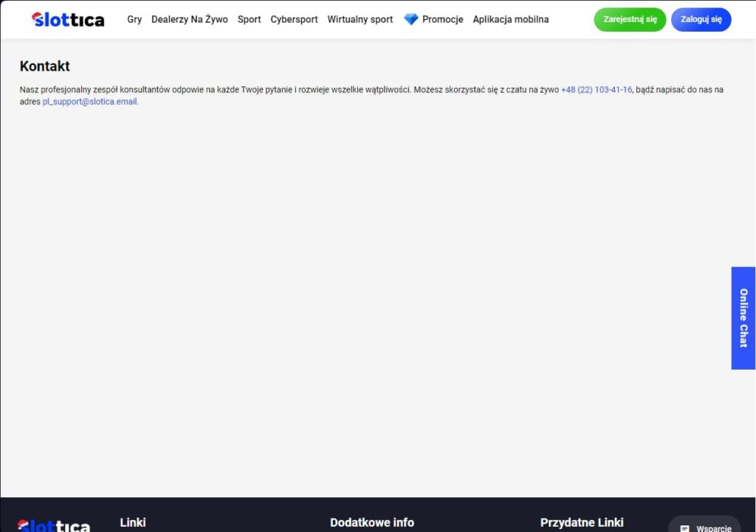Click the pl_support@slotica.email address link

point(90,102)
